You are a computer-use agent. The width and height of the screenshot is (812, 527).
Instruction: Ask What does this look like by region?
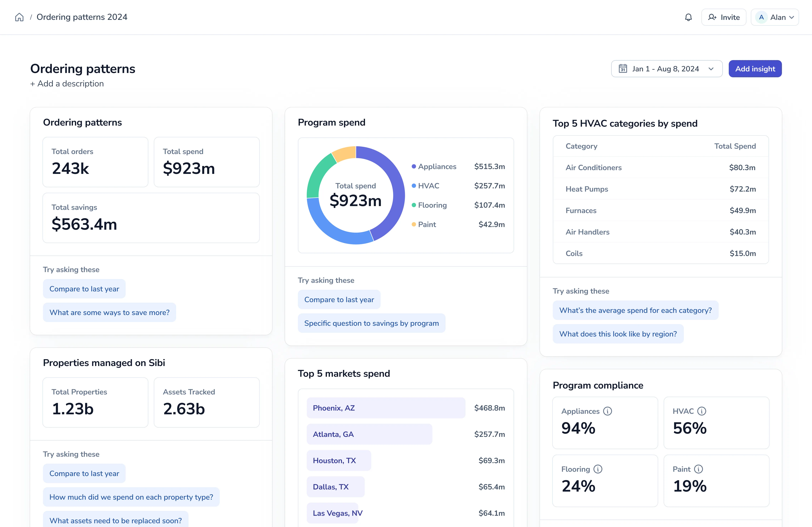618,334
